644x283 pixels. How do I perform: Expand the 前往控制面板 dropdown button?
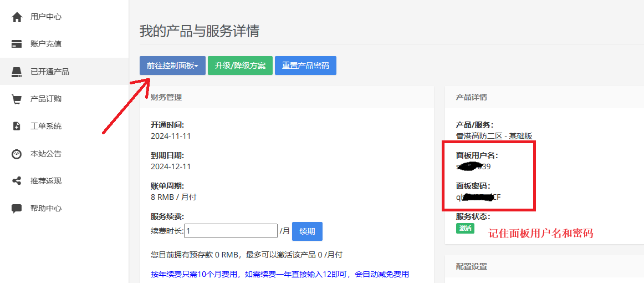pos(172,65)
